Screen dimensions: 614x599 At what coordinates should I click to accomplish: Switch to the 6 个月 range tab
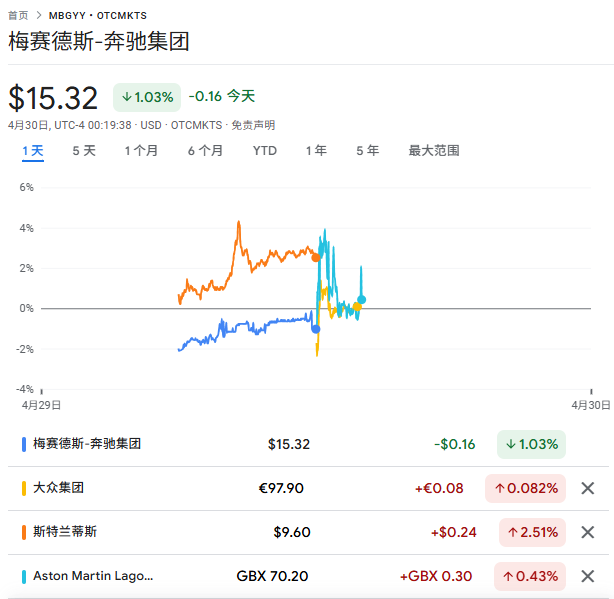click(x=205, y=151)
